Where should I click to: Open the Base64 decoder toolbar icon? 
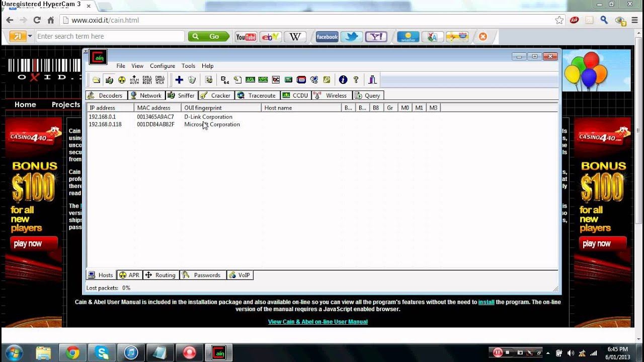(x=225, y=80)
